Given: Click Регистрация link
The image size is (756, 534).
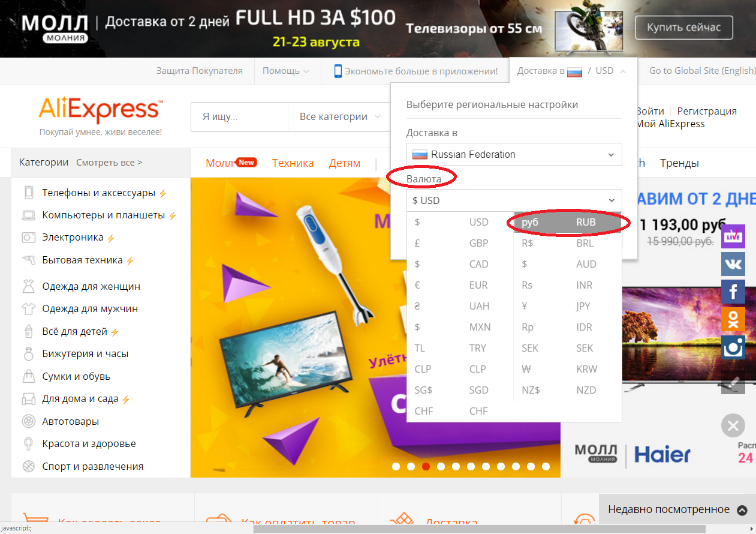Looking at the screenshot, I should (707, 111).
